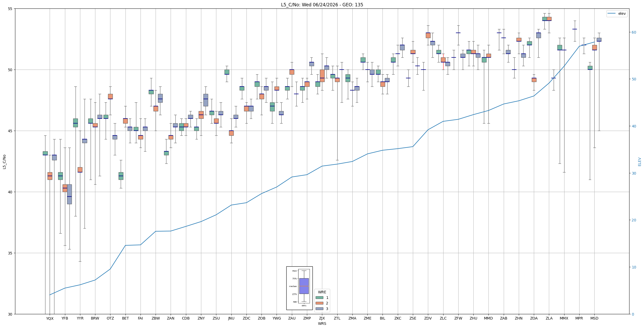Image resolution: width=644 pixels, height=328 pixels.
Task: Click the orange WRE 2 legend swatch
Action: click(x=319, y=303)
